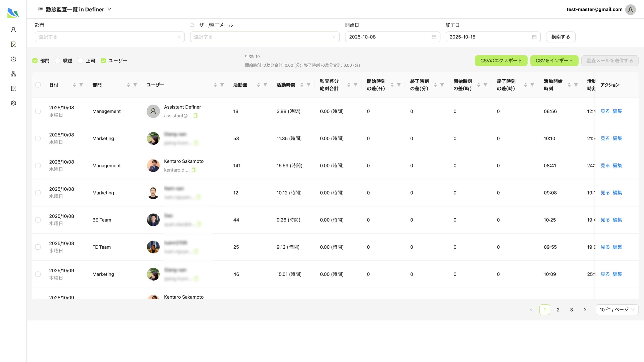Image resolution: width=644 pixels, height=362 pixels.
Task: Open the 部門 selection dropdown filter
Action: [x=109, y=37]
